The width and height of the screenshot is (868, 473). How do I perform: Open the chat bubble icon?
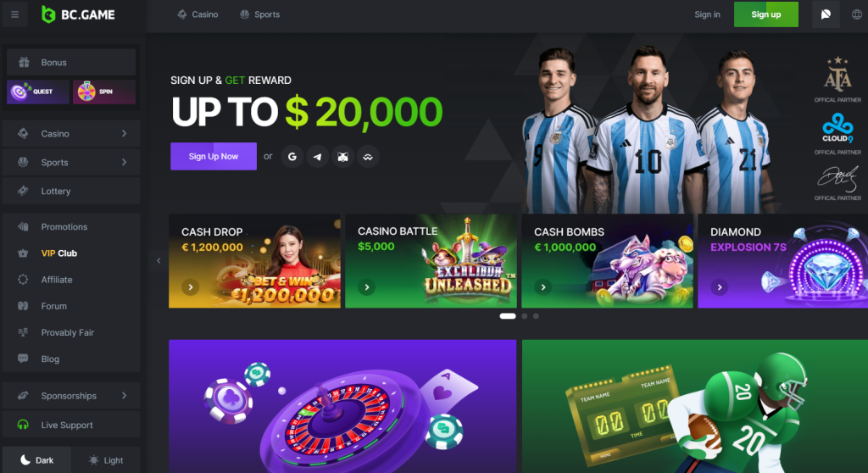[826, 14]
